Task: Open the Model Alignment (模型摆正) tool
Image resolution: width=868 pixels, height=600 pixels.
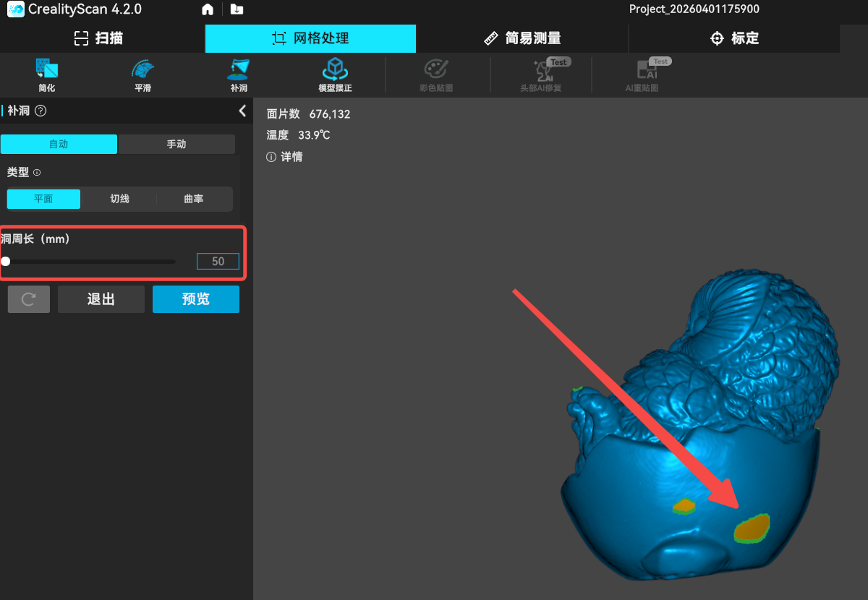Action: pos(335,70)
